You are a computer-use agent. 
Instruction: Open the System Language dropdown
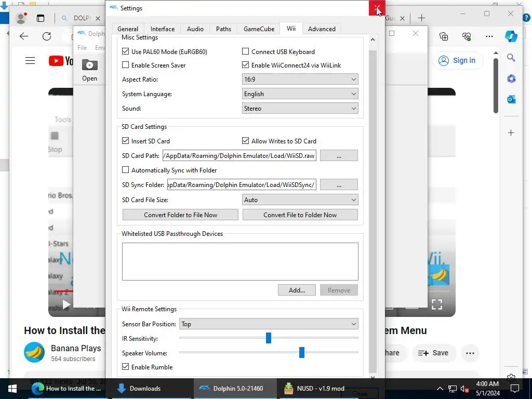click(300, 94)
